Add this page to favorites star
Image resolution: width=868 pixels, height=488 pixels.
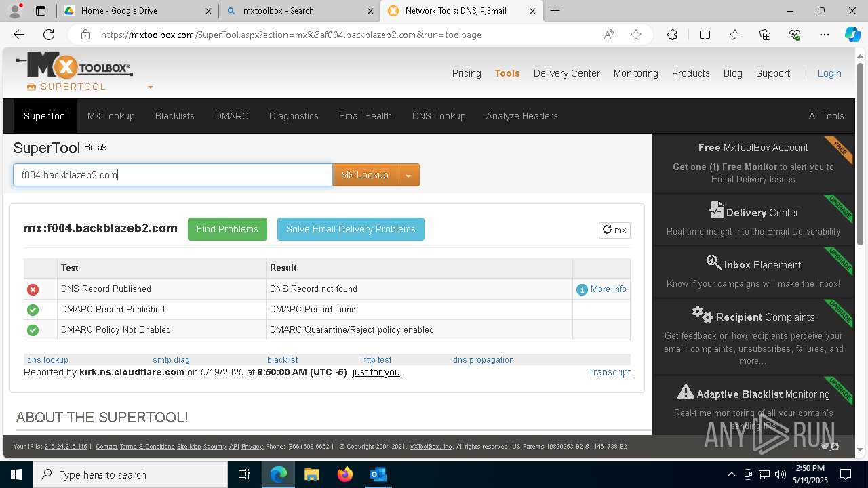tap(636, 35)
